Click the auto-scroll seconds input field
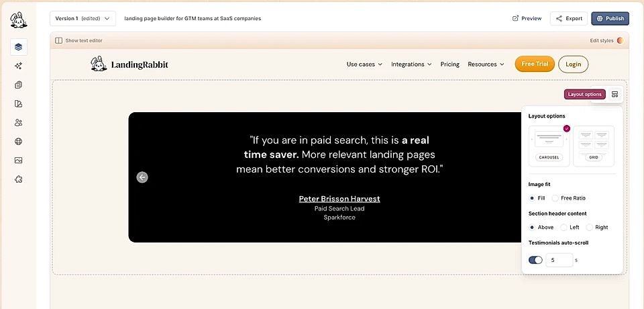 [559, 260]
